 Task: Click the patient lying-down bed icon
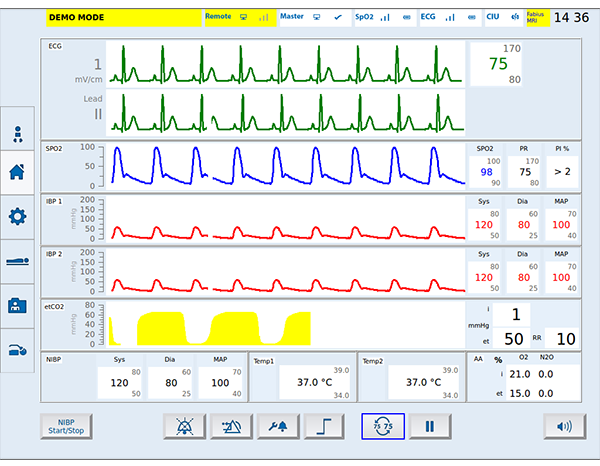[x=17, y=261]
